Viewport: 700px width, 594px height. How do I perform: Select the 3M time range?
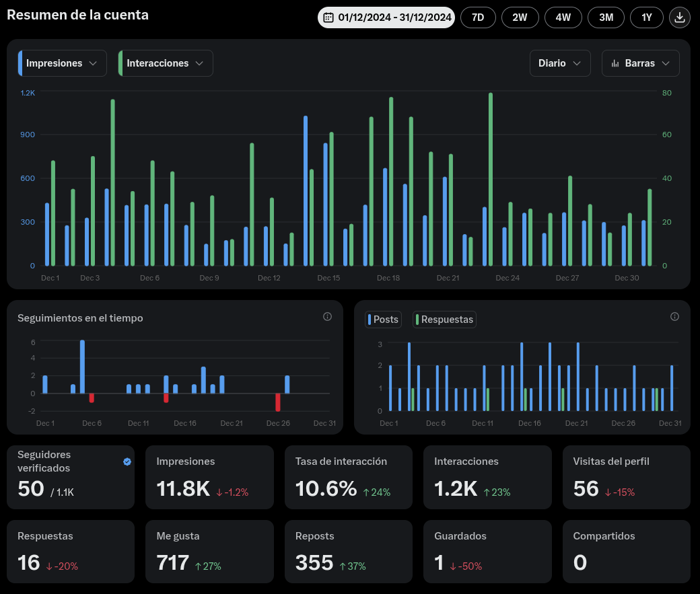(x=606, y=17)
